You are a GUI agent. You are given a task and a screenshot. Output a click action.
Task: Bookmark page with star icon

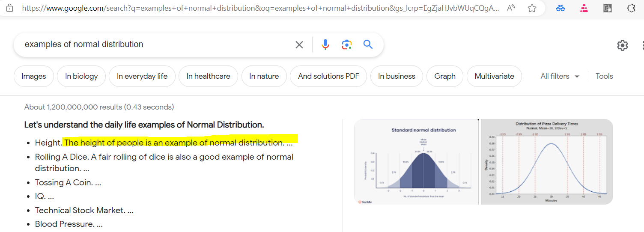[x=532, y=8]
